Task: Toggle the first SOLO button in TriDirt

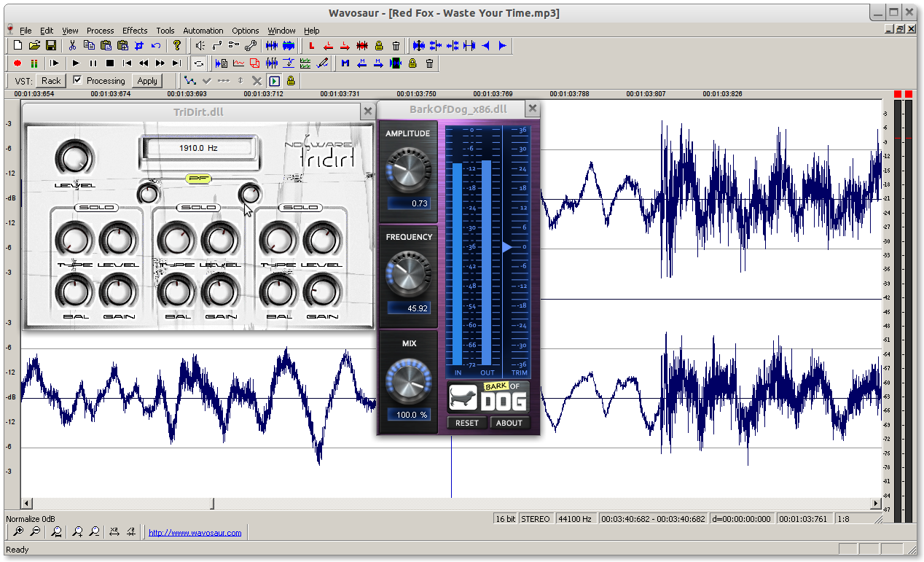Action: click(x=96, y=208)
